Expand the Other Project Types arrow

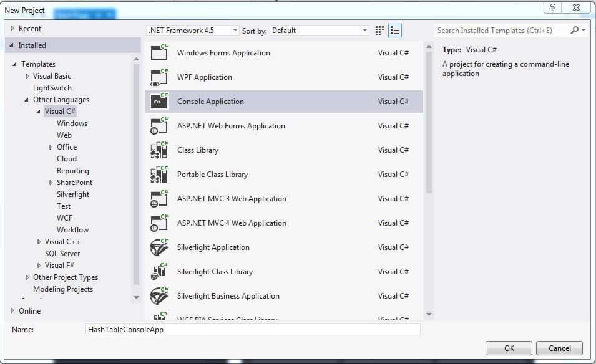[x=27, y=277]
